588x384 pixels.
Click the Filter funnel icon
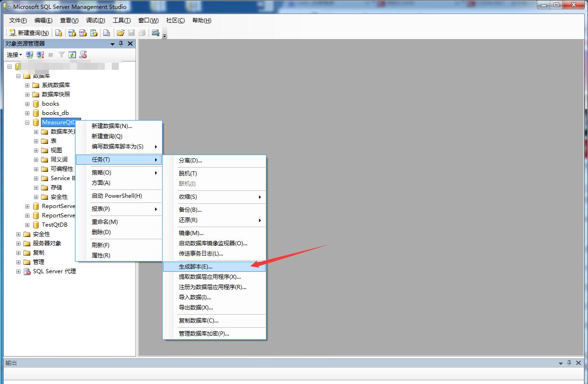pos(62,55)
